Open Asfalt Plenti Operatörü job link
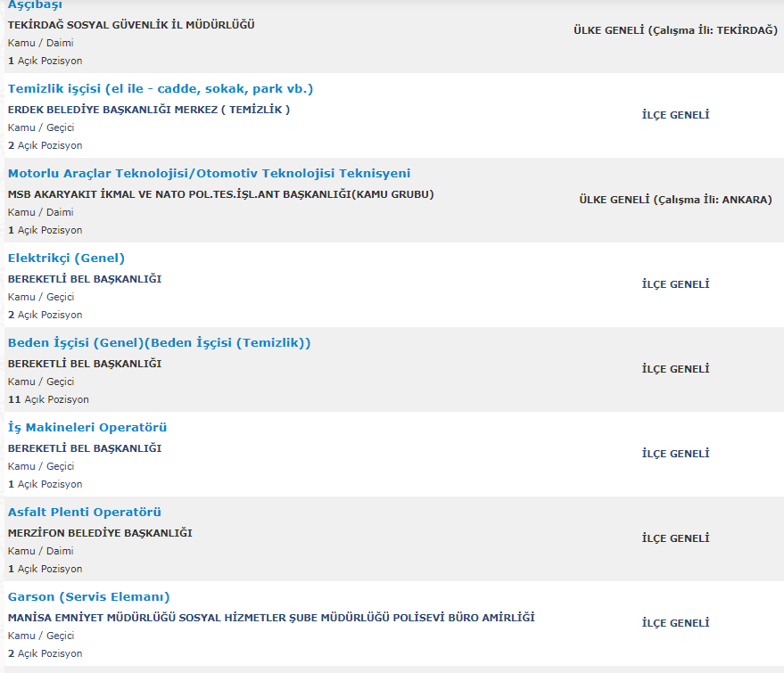This screenshot has width=784, height=673. tap(85, 512)
